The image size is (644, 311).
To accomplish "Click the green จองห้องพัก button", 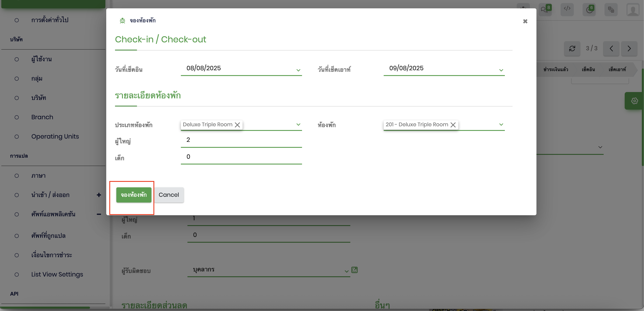I will pos(133,195).
